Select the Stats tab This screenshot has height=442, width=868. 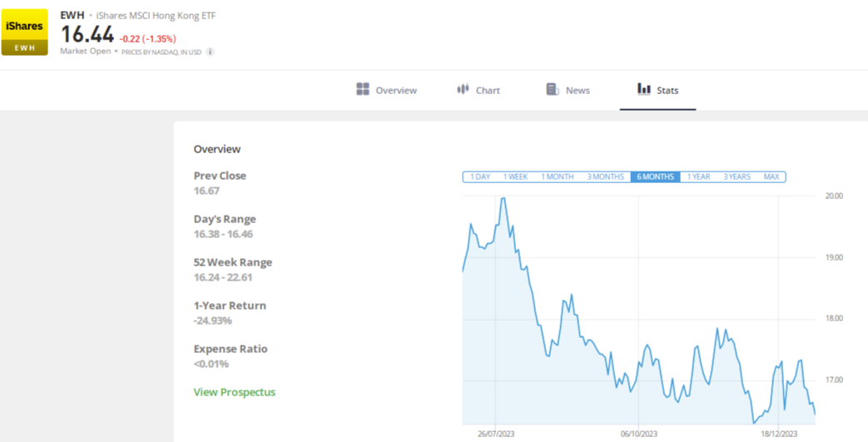click(x=658, y=90)
